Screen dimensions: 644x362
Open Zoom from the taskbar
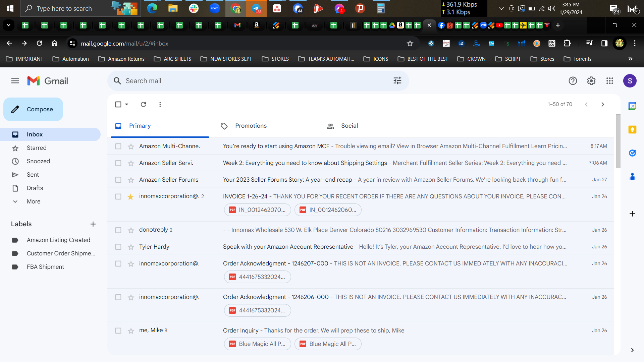pos(215,8)
